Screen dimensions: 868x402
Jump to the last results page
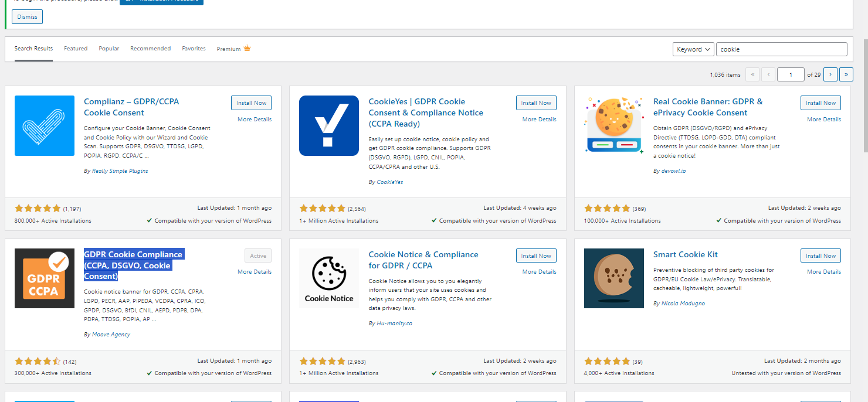(846, 74)
